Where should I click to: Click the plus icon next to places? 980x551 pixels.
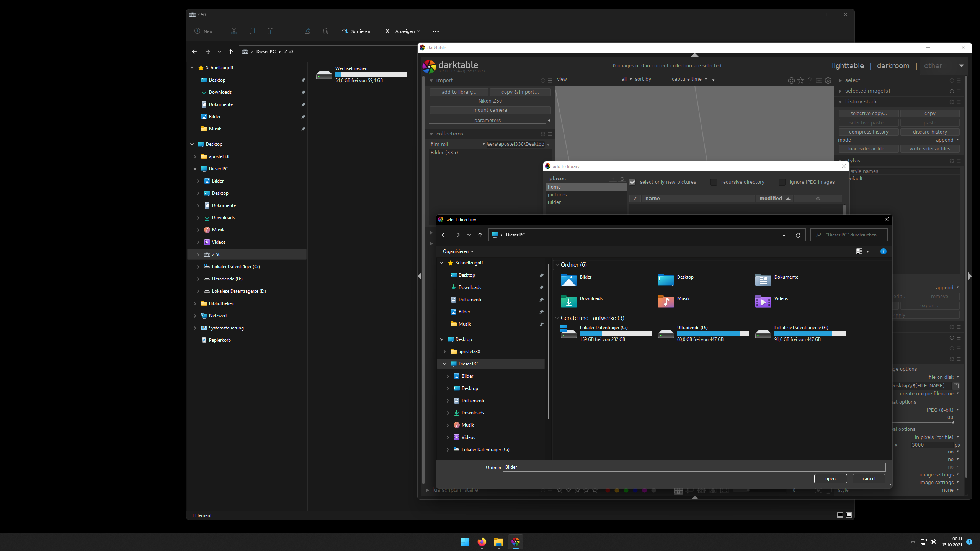pos(613,179)
